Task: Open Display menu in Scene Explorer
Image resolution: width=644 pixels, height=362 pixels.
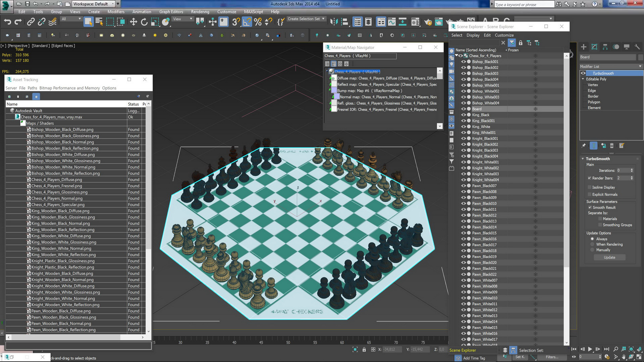Action: tap(473, 35)
